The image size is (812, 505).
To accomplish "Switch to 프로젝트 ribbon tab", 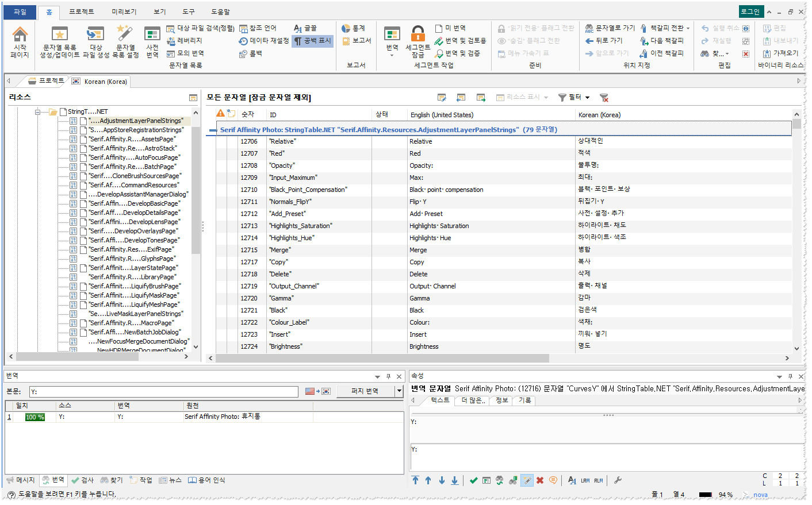I will tap(82, 11).
